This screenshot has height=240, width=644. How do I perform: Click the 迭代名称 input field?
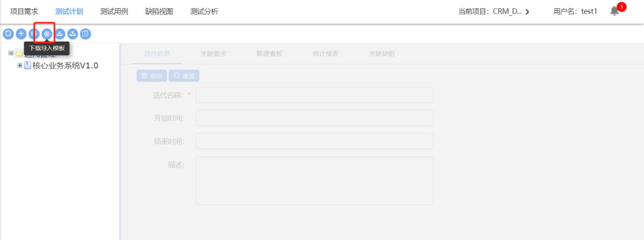(x=315, y=95)
